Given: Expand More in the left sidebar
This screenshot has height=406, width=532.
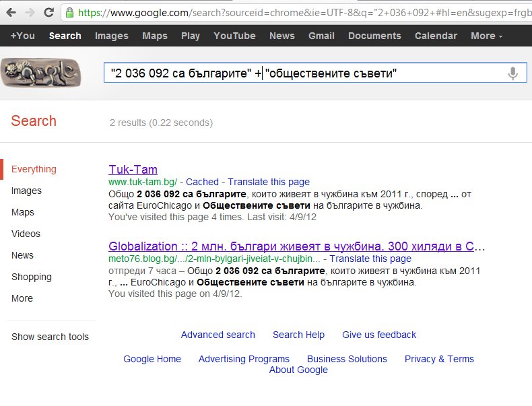Looking at the screenshot, I should click(22, 298).
